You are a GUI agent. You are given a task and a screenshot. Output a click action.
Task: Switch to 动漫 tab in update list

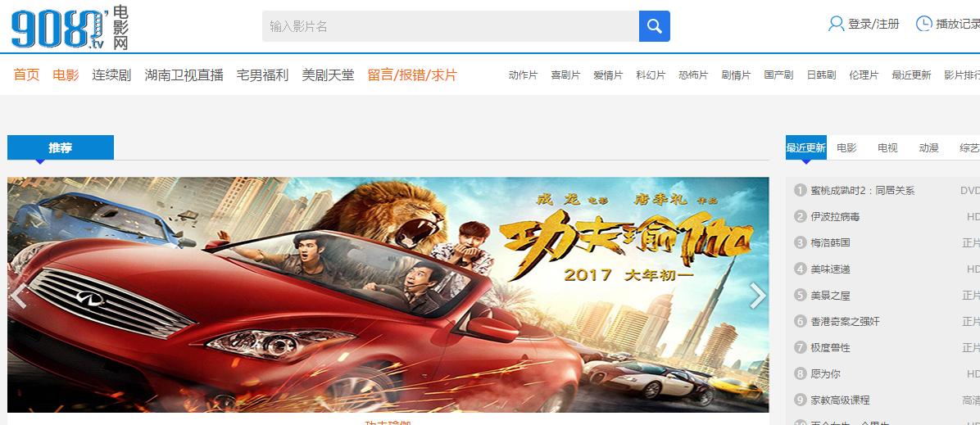(928, 147)
